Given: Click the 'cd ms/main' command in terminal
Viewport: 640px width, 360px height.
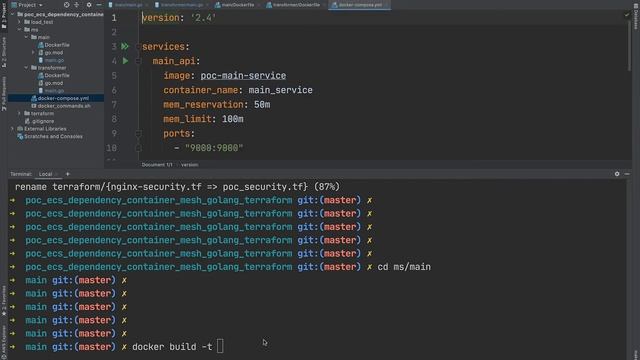Looking at the screenshot, I should tap(404, 267).
